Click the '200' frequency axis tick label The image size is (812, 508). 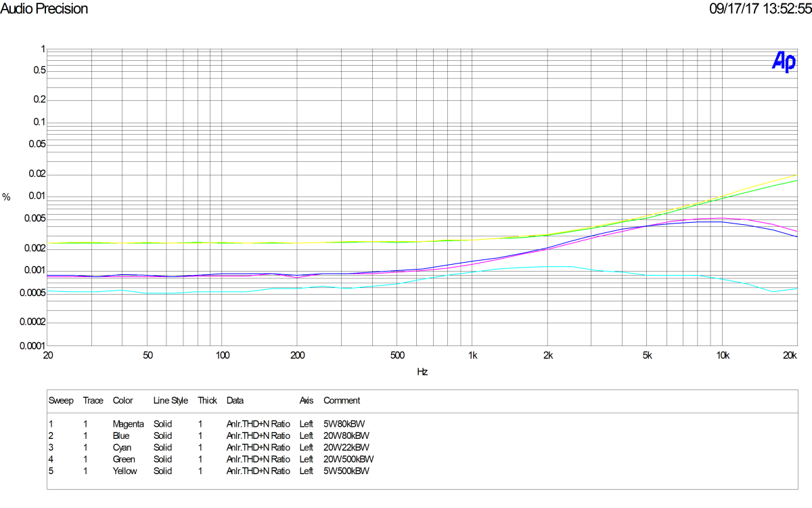(x=297, y=356)
